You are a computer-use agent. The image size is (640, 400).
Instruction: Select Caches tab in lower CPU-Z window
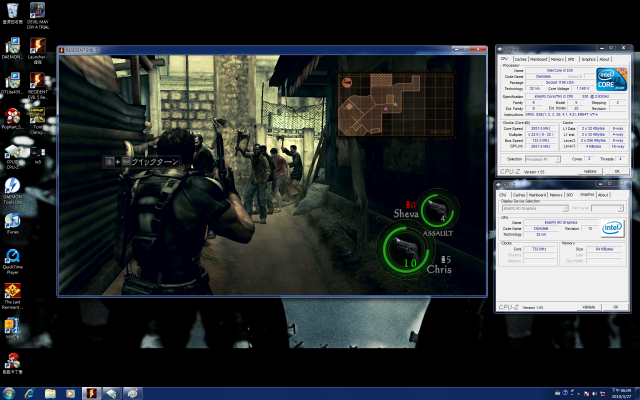[x=519, y=195]
